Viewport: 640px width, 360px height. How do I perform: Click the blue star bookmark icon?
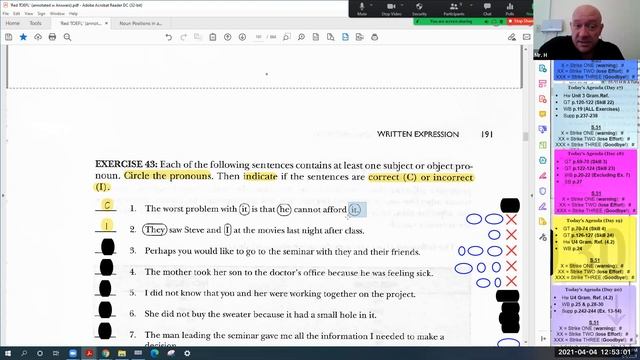pyautogui.click(x=23, y=37)
